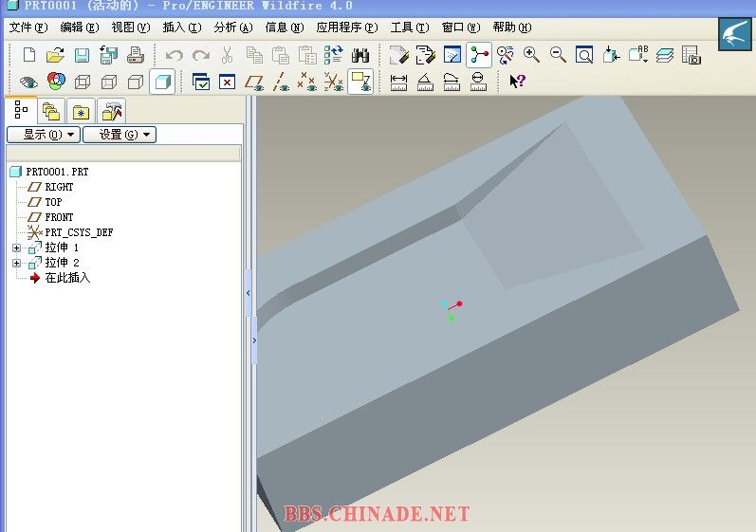Image resolution: width=756 pixels, height=532 pixels.
Task: Toggle datum axes display
Action: (281, 82)
